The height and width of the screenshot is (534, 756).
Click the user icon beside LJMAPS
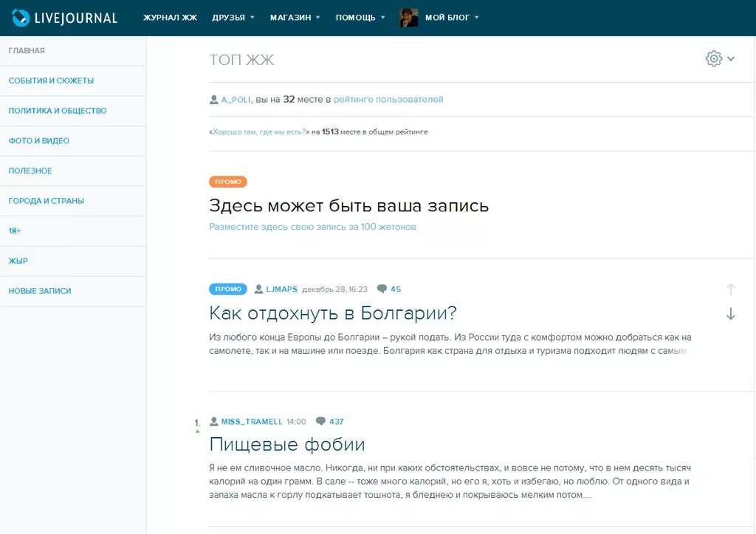(x=258, y=289)
